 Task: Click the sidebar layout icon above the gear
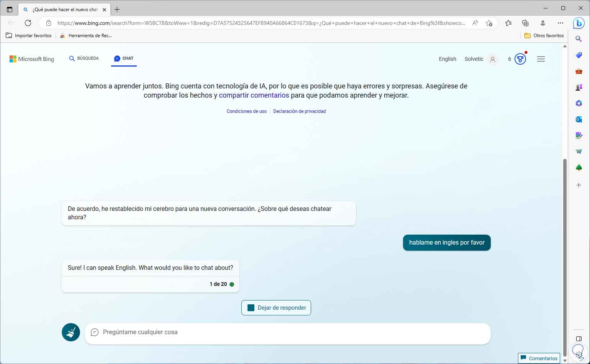(579, 339)
